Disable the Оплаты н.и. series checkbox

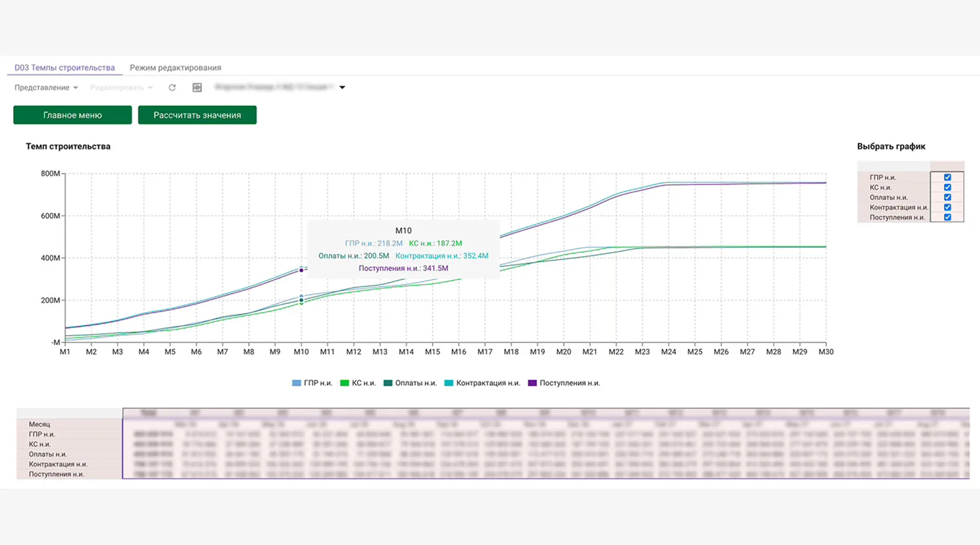[947, 197]
